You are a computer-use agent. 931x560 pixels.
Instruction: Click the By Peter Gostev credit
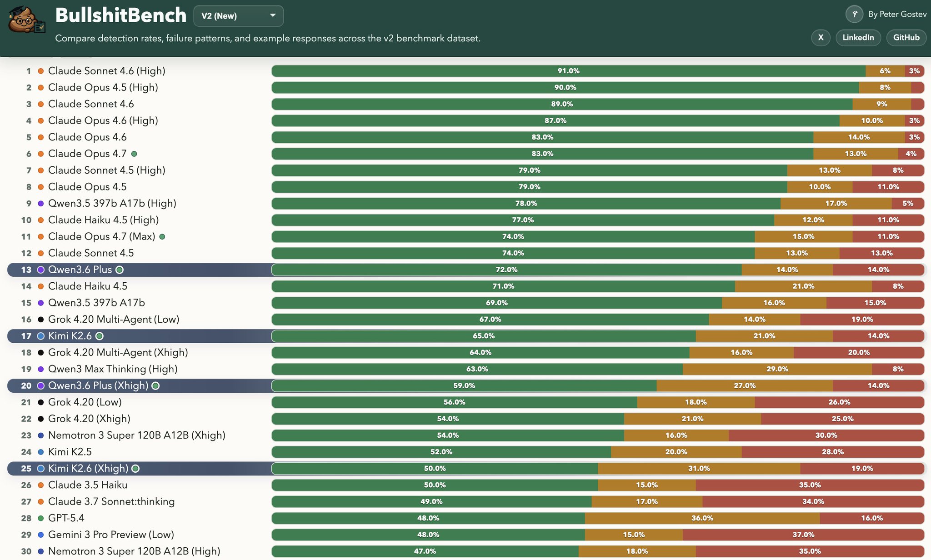coord(897,14)
